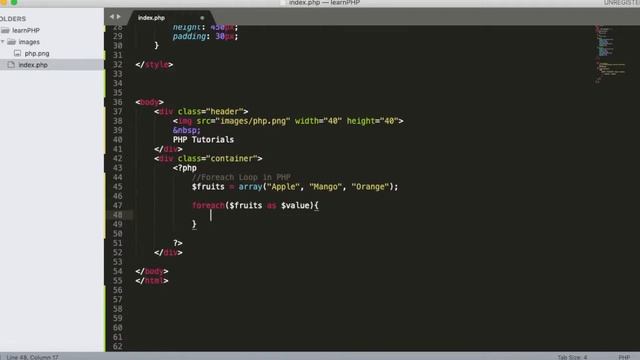
Task: Click the index.php file icon in sidebar
Action: [x=11, y=64]
